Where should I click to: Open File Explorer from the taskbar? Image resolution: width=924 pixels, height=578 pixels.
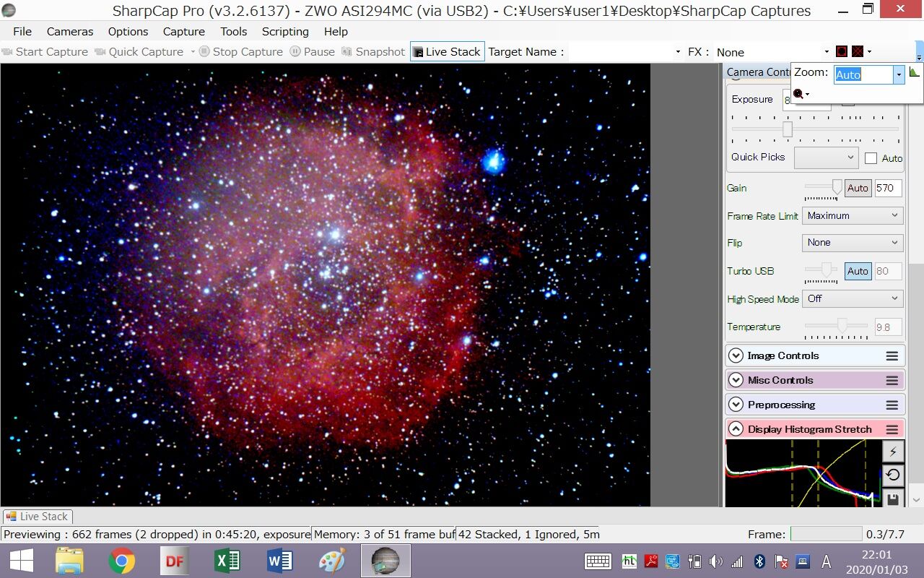click(70, 561)
